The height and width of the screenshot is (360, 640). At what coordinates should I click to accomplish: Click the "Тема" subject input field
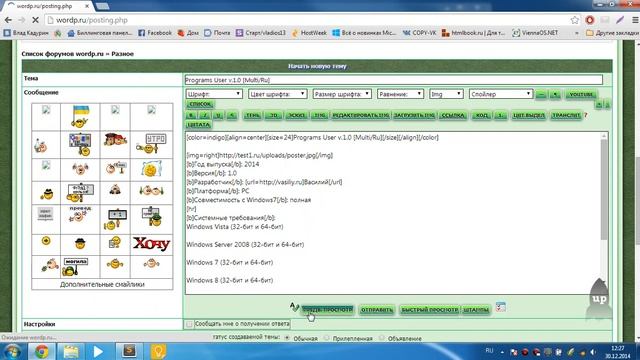point(393,80)
